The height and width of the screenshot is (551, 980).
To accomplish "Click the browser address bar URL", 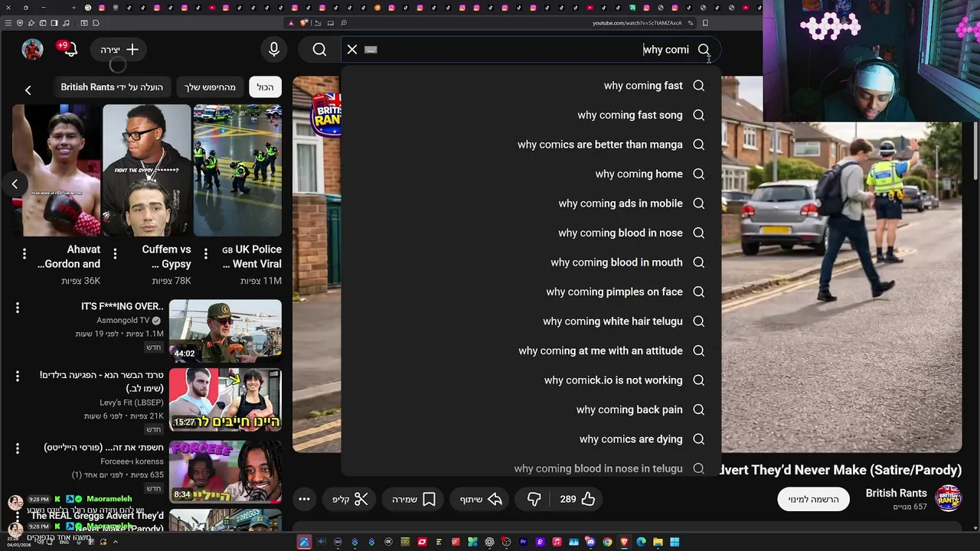I will (636, 23).
